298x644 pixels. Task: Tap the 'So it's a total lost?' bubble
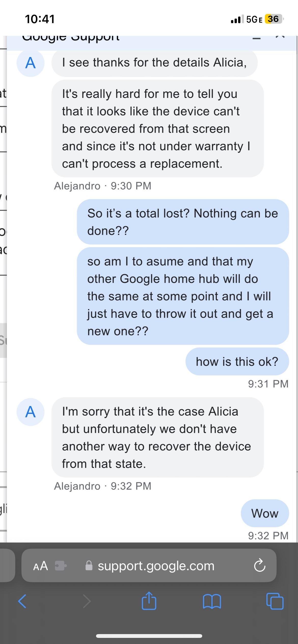pyautogui.click(x=183, y=222)
